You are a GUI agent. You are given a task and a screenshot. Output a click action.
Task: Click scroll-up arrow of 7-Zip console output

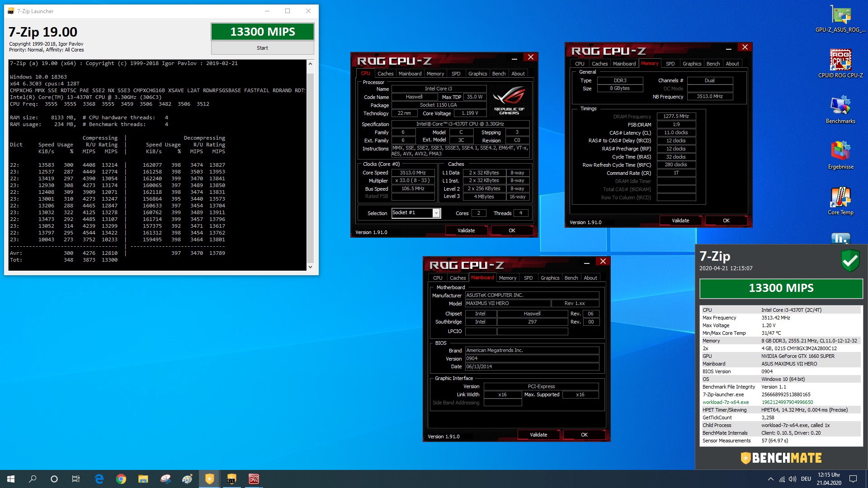tap(310, 64)
